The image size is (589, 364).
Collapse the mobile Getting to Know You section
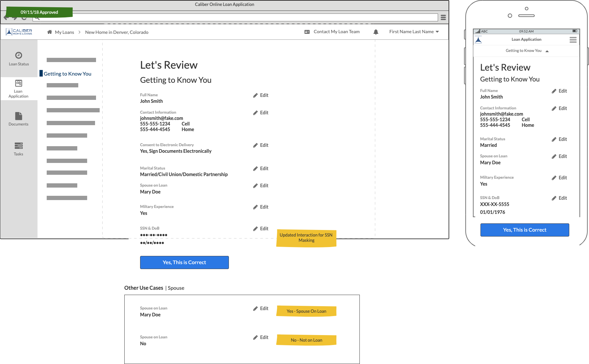547,51
